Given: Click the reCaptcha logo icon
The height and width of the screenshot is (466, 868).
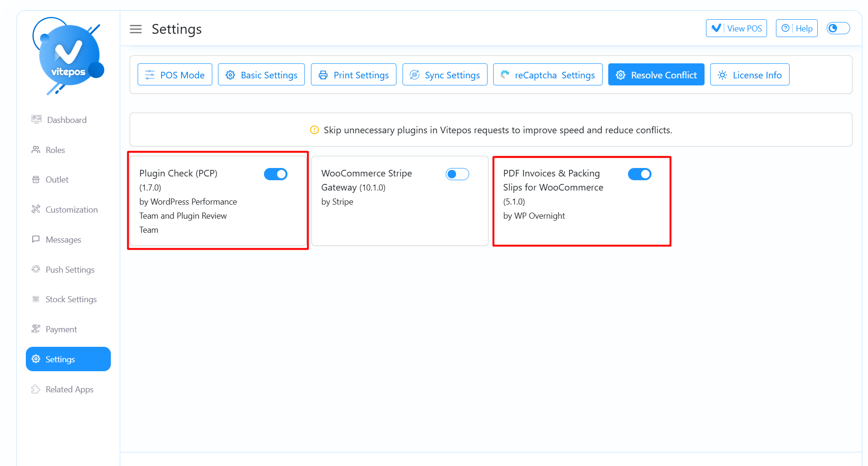Looking at the screenshot, I should 505,75.
